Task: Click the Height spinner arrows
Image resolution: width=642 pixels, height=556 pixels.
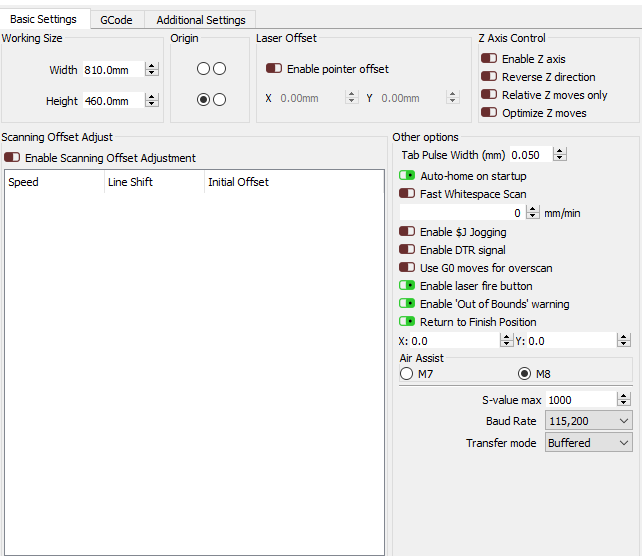Action: pos(151,100)
